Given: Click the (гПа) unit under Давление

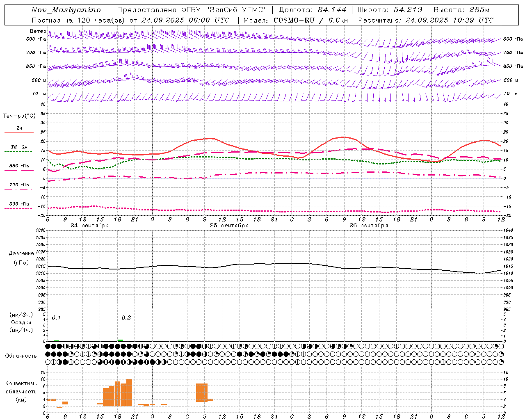Looking at the screenshot, I should pos(21,263).
